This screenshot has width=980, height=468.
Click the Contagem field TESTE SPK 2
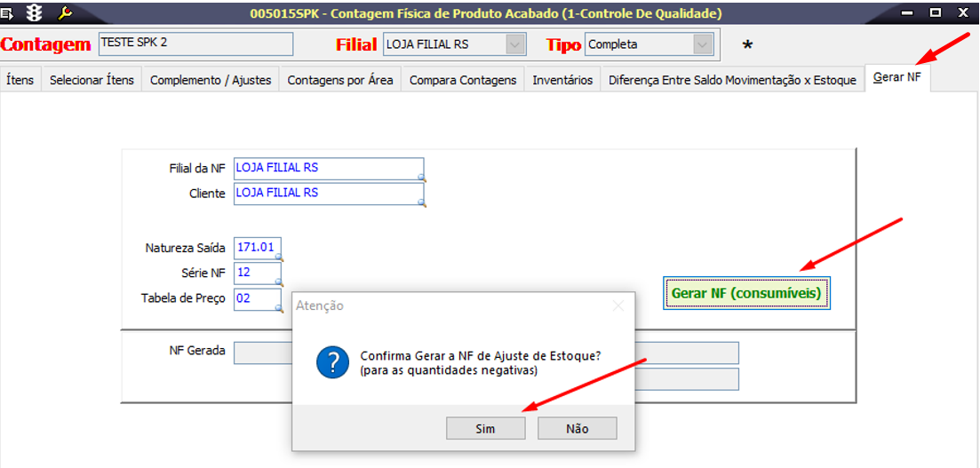195,44
